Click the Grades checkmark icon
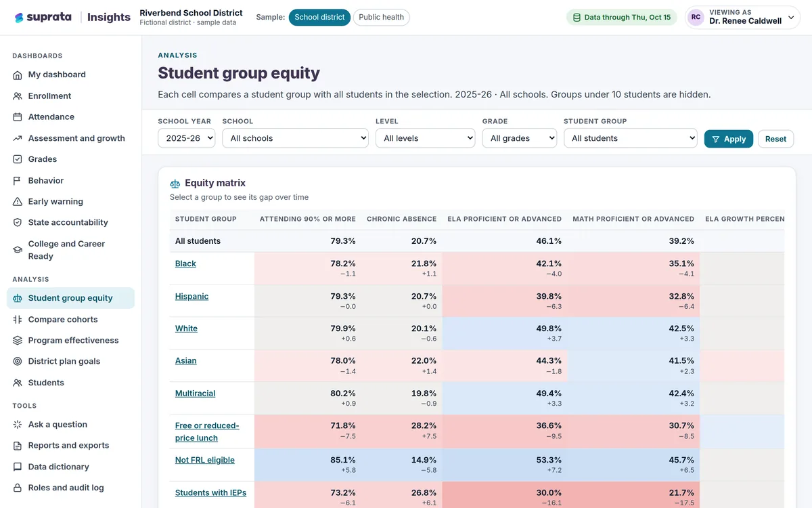812x508 pixels. [x=18, y=159]
